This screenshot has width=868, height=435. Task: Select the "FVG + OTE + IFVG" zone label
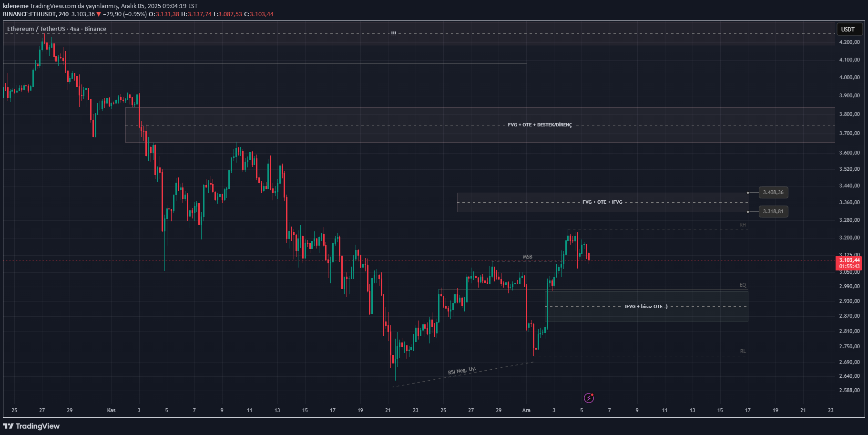[602, 202]
